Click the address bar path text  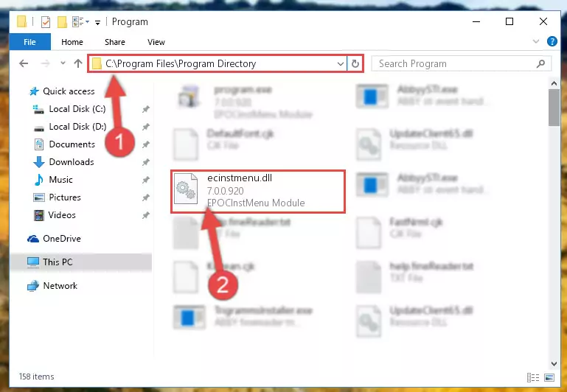(181, 63)
